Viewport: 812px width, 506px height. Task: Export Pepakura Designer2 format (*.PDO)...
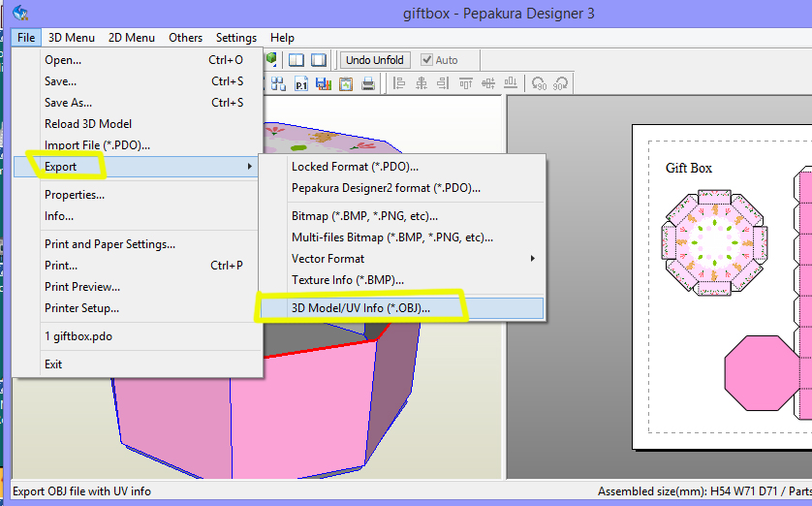coord(402,187)
